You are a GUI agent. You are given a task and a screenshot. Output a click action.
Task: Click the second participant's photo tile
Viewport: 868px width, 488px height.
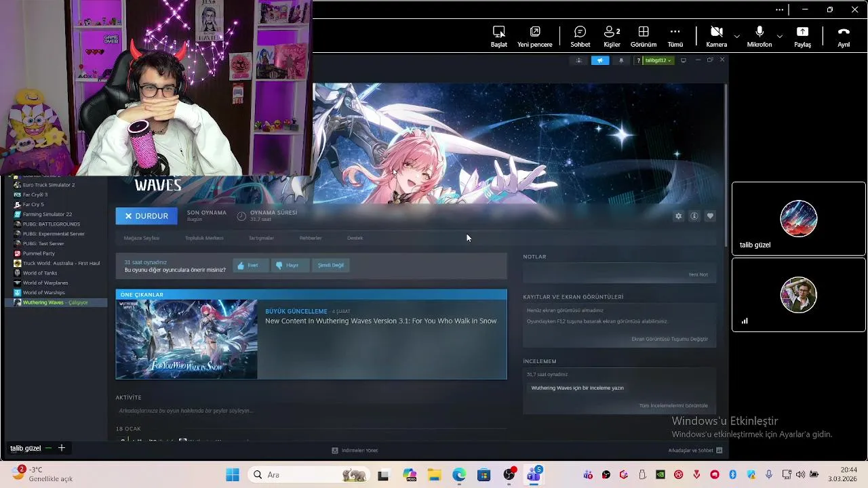[x=799, y=295]
